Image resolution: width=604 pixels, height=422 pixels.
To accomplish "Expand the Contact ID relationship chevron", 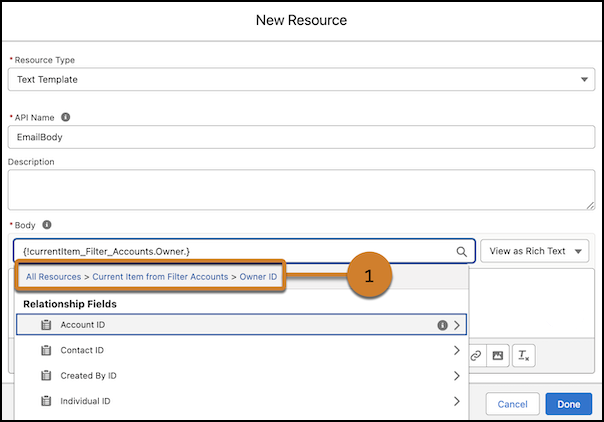I will point(457,350).
